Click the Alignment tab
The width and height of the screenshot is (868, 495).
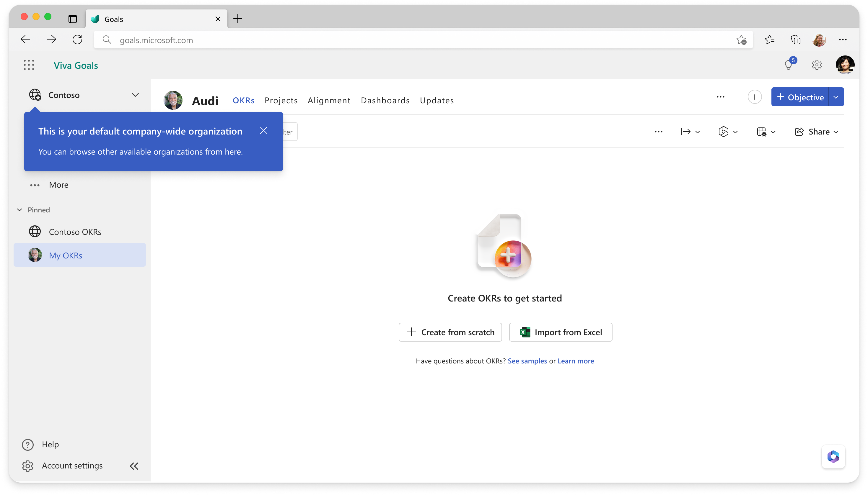pyautogui.click(x=329, y=100)
